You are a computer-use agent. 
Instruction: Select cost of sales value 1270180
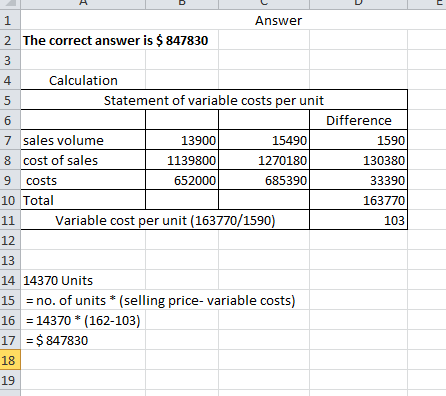pyautogui.click(x=264, y=160)
